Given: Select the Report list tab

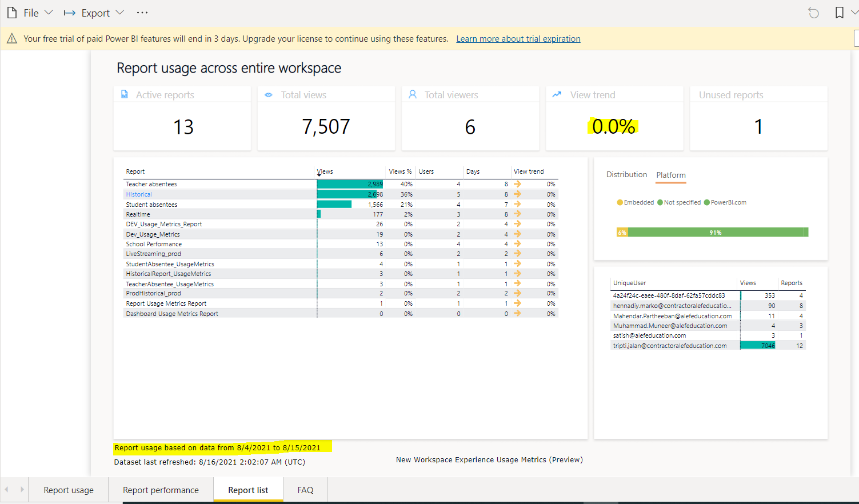Looking at the screenshot, I should point(248,490).
